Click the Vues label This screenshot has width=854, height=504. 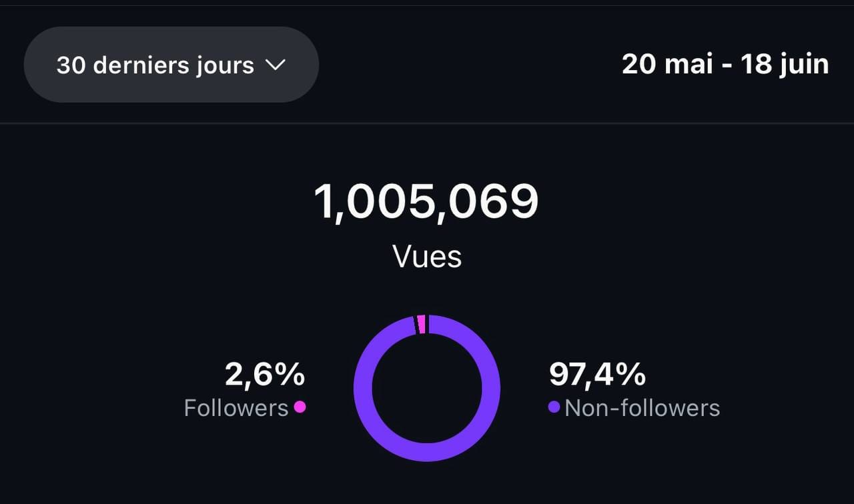coord(427,256)
